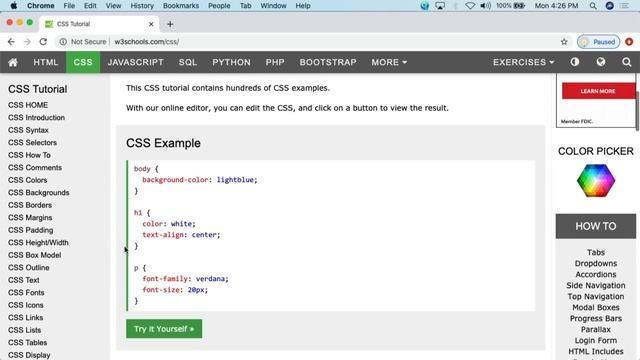Open the color picker hexagon

[x=596, y=180]
